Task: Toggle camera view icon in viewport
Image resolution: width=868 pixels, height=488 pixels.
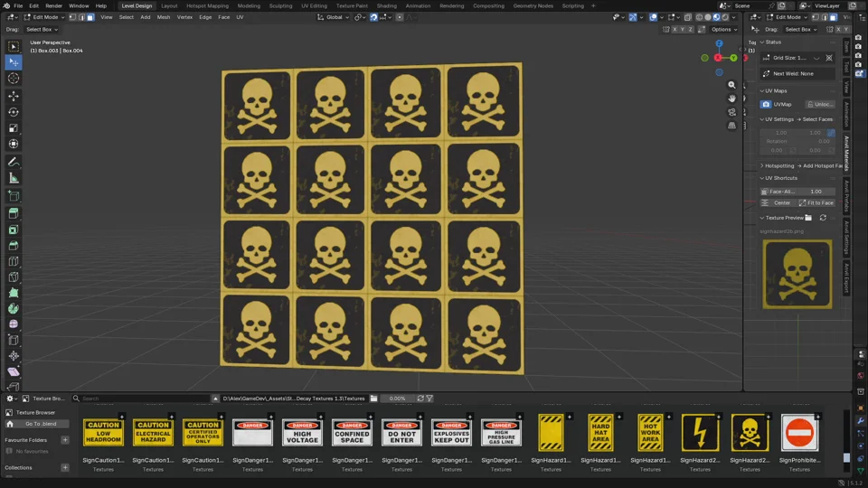Action: (731, 112)
